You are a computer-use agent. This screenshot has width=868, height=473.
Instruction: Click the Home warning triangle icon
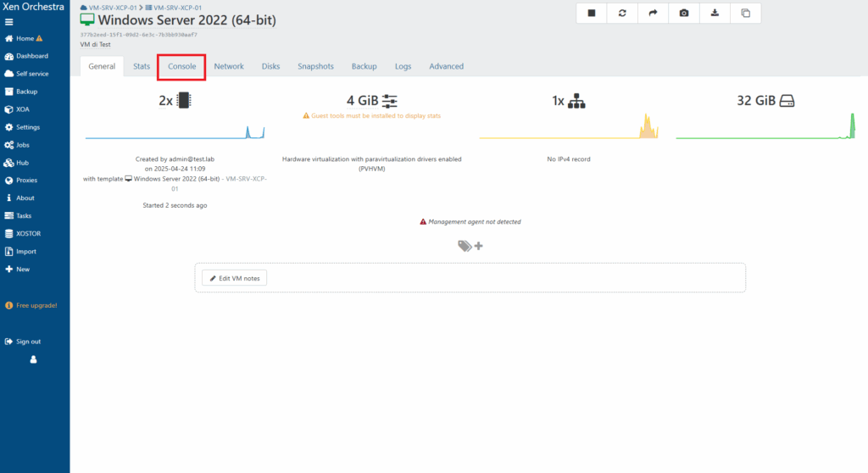click(39, 38)
